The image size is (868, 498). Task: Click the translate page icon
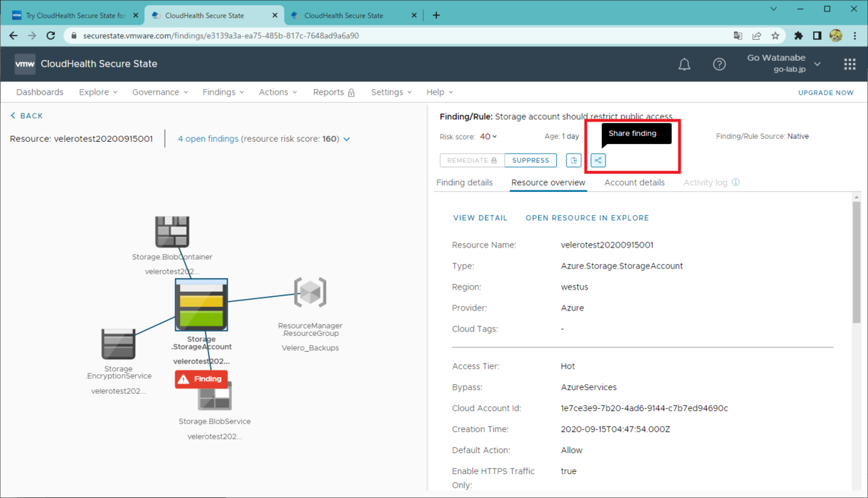point(738,35)
